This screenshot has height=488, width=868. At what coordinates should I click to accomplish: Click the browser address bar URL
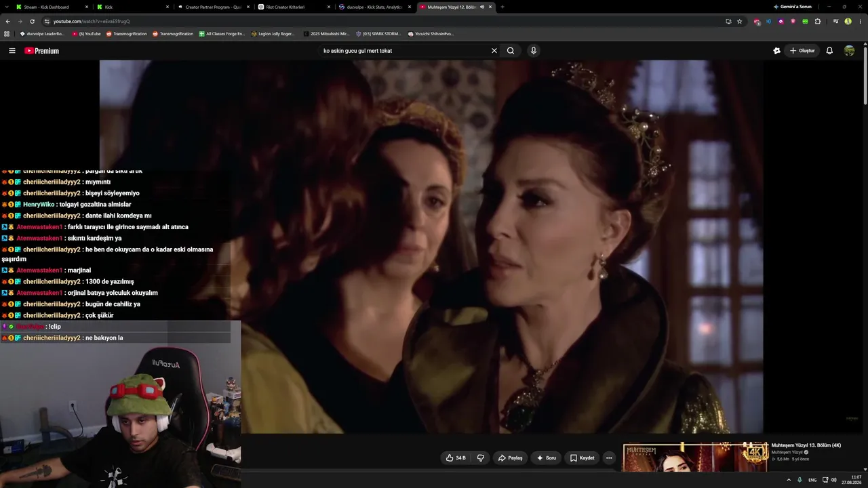pos(92,21)
